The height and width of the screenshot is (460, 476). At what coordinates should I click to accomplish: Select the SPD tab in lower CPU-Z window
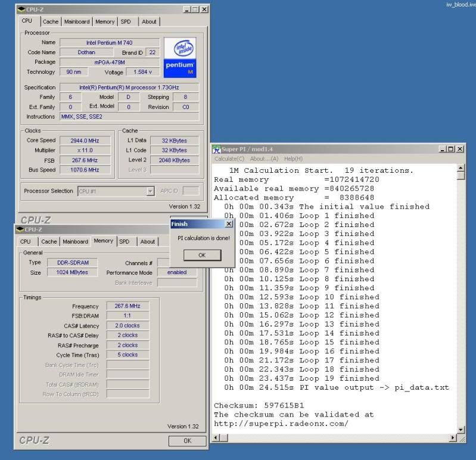(x=124, y=241)
